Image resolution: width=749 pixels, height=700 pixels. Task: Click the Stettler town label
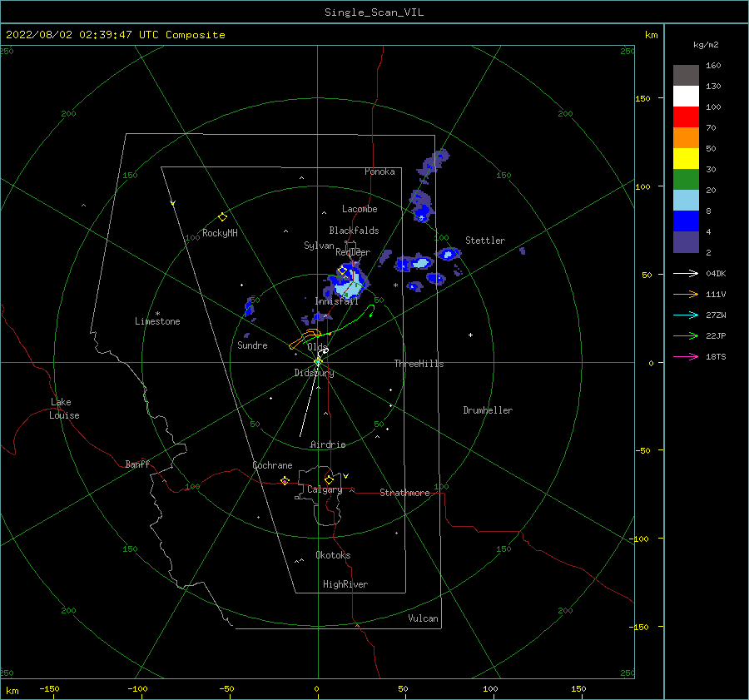[x=485, y=241]
